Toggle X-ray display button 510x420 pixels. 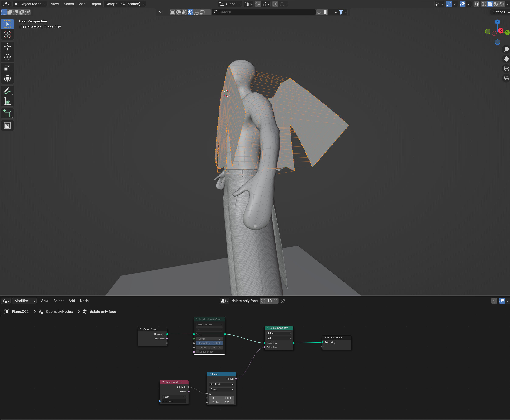tap(476, 4)
